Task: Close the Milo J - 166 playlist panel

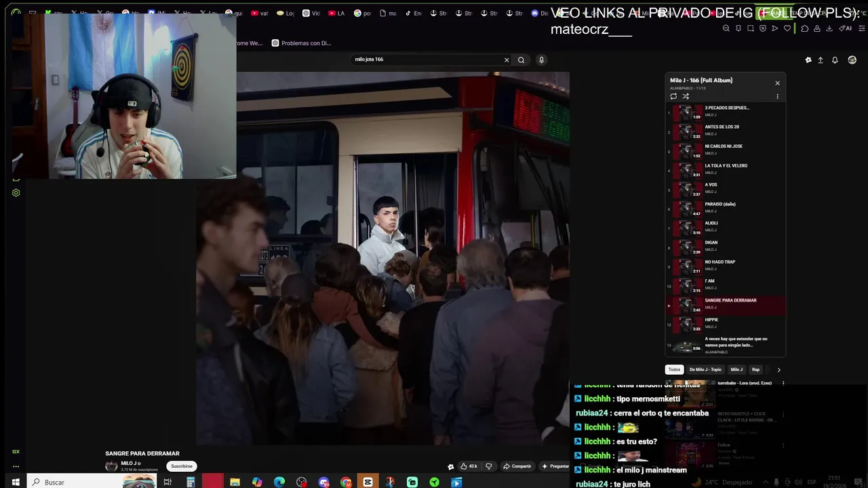Action: pyautogui.click(x=777, y=83)
